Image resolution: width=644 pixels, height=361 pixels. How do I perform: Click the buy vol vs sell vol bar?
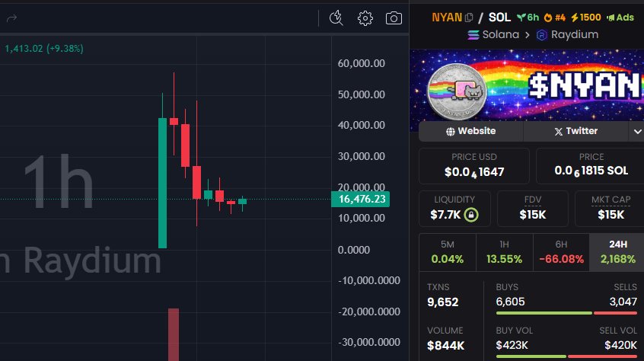coord(566,356)
